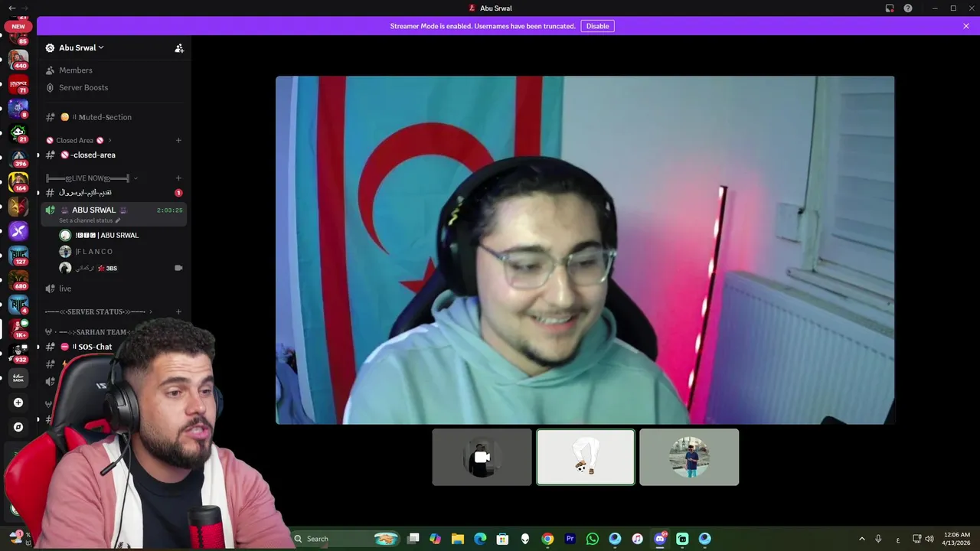The image size is (980, 551).
Task: Dismiss the Streamer Mode banner
Action: (966, 26)
